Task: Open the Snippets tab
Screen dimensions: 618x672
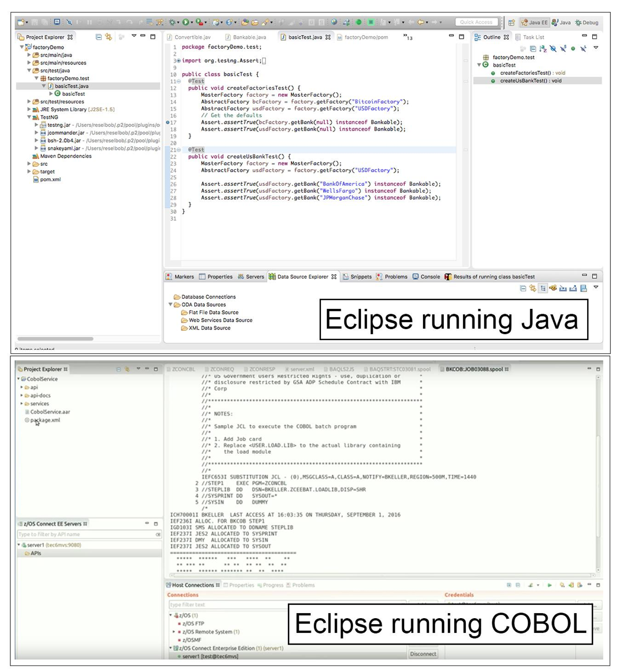Action: (357, 276)
